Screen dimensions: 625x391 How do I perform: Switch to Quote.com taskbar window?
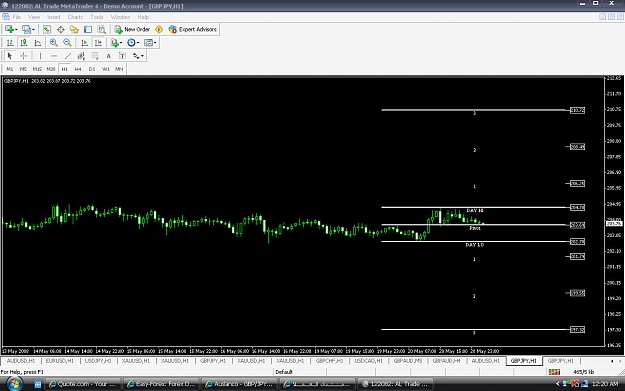point(83,384)
